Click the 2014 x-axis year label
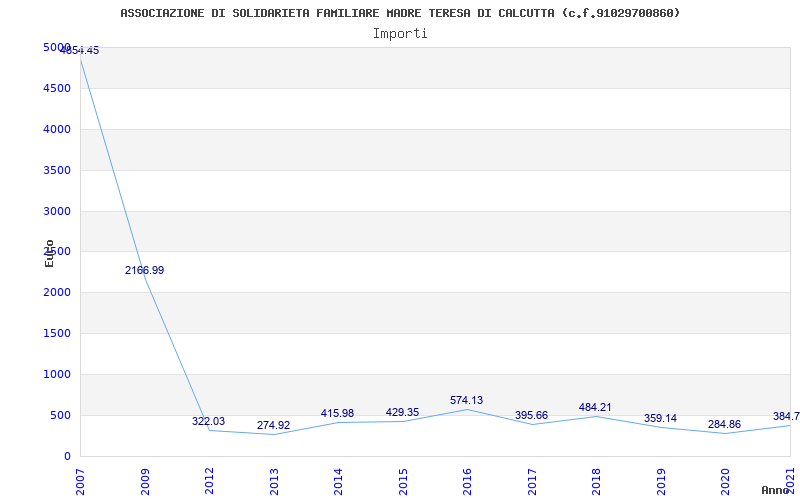Screen dimensions: 800x500 tap(338, 482)
